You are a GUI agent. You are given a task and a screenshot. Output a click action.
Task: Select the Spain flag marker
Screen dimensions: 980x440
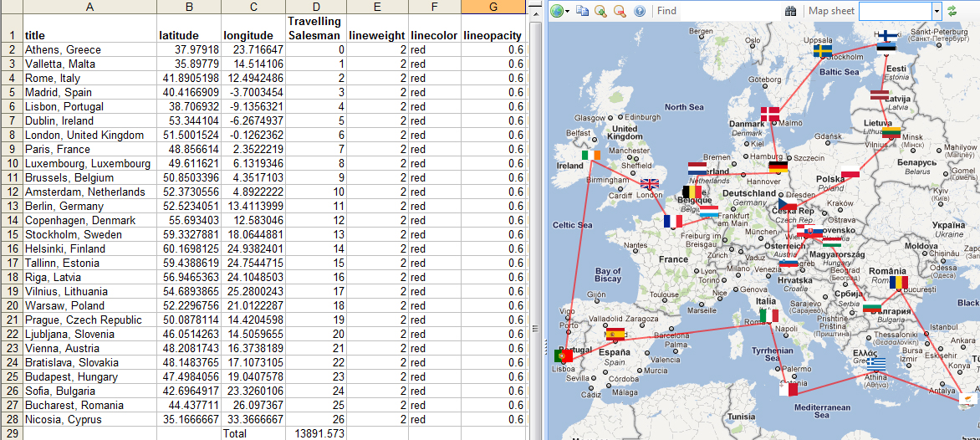pos(615,334)
